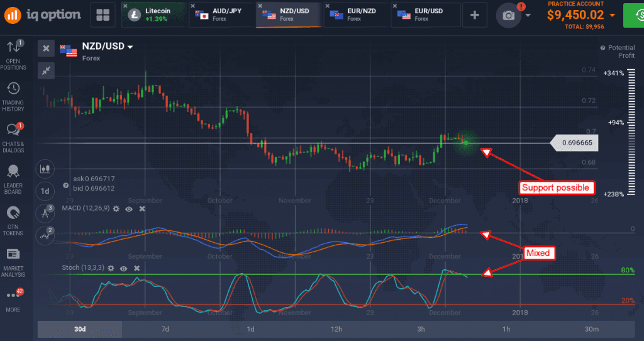Open Trading History
The height and width of the screenshot is (341, 644).
[x=13, y=97]
